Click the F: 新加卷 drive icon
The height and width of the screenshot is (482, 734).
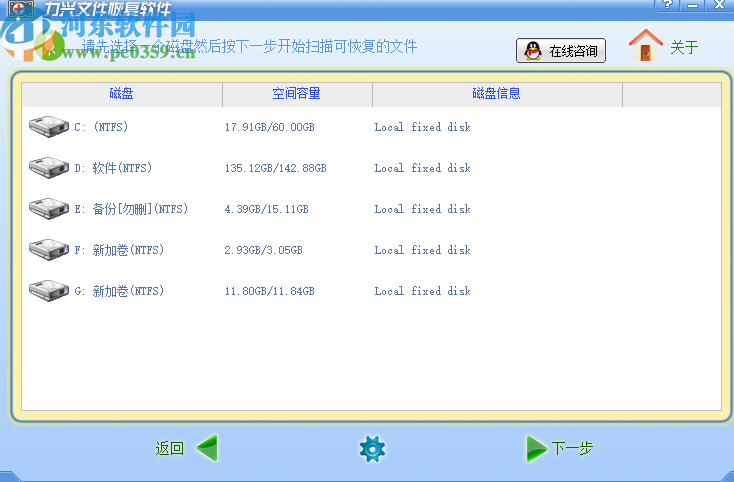click(x=49, y=249)
